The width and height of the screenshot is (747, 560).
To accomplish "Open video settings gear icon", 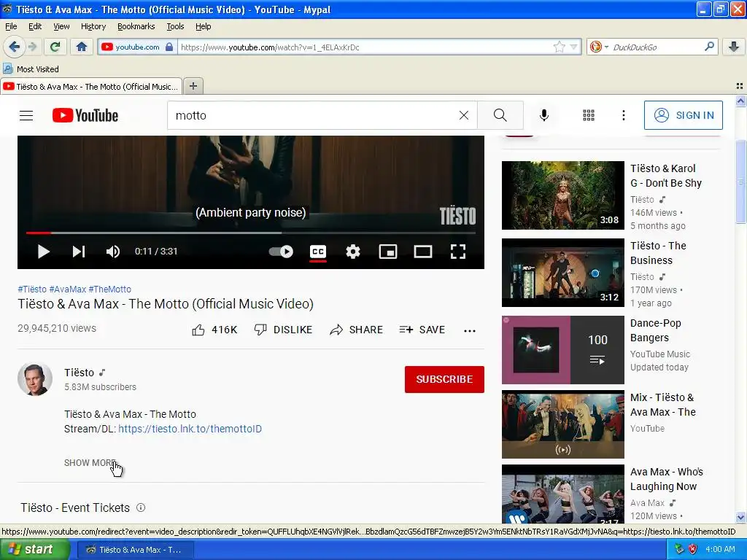I will tap(353, 252).
